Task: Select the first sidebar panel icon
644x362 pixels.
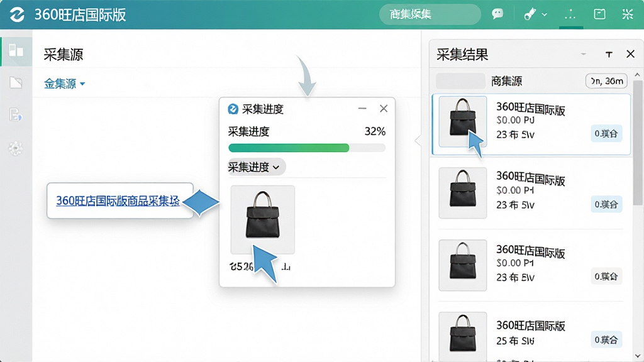Action: (16, 51)
